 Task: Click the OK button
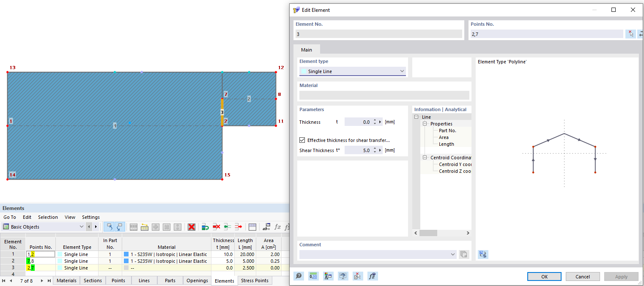[x=544, y=277]
